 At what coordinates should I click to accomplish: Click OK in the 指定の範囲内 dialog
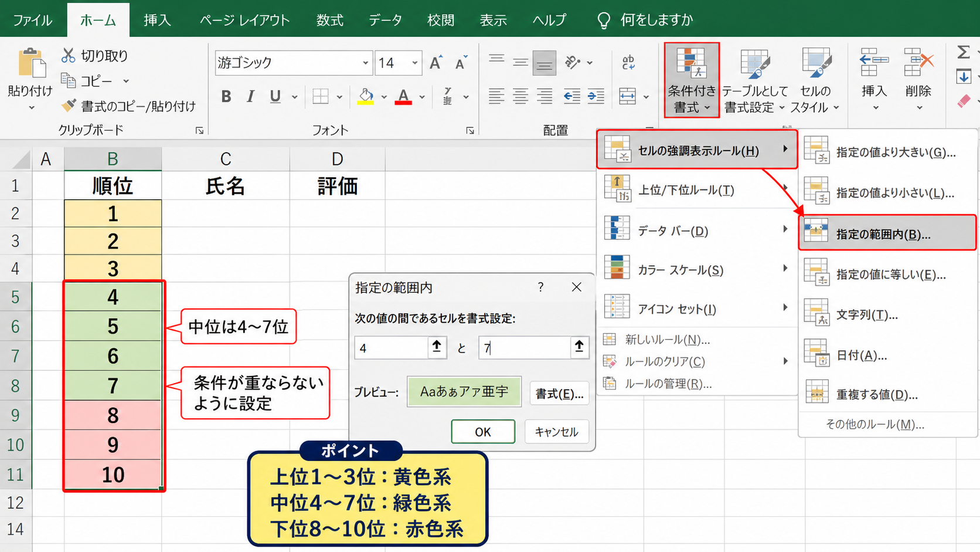[483, 432]
